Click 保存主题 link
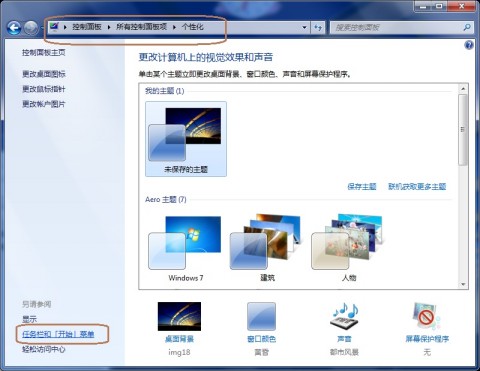The height and width of the screenshot is (371, 480). tap(362, 186)
